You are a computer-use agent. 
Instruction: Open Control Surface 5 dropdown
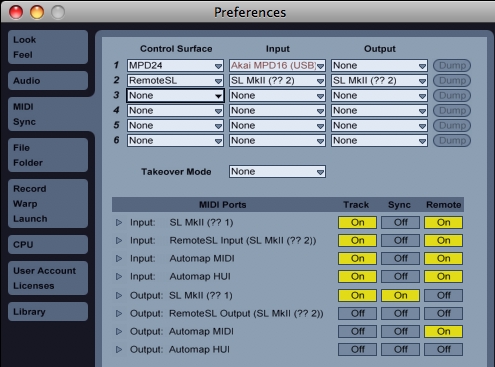point(175,125)
